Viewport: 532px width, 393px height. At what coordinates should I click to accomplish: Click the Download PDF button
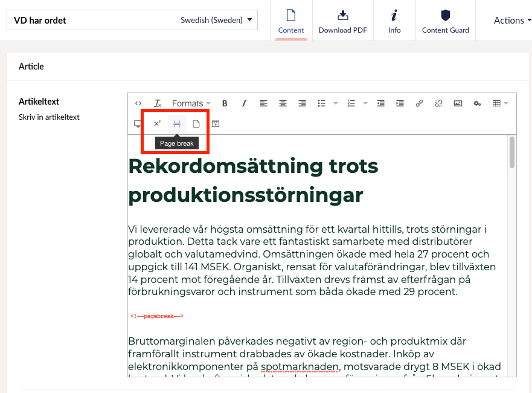coord(342,21)
